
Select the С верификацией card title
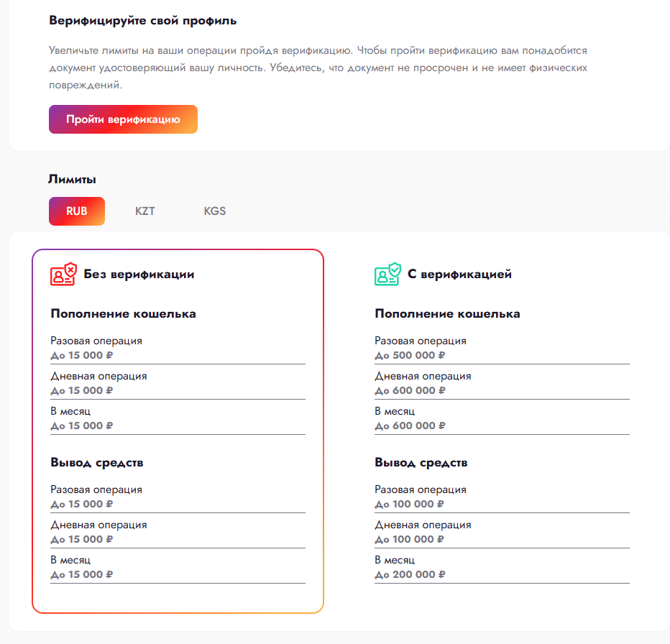tap(459, 274)
